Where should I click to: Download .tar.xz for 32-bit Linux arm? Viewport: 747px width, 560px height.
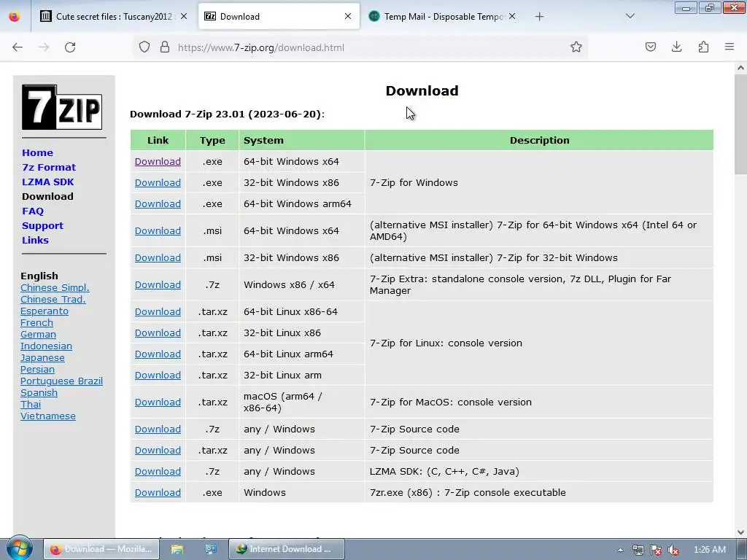[158, 376]
